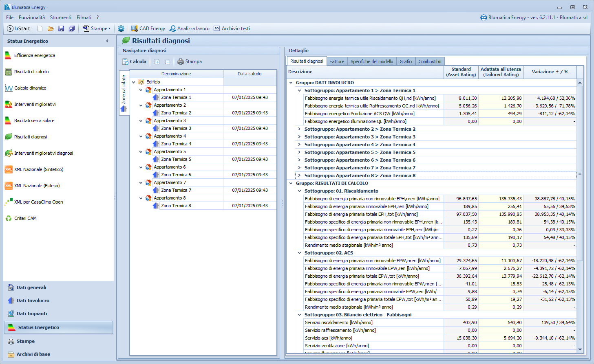Click the Data calcolo column header
This screenshot has width=594, height=364.
click(x=250, y=74)
